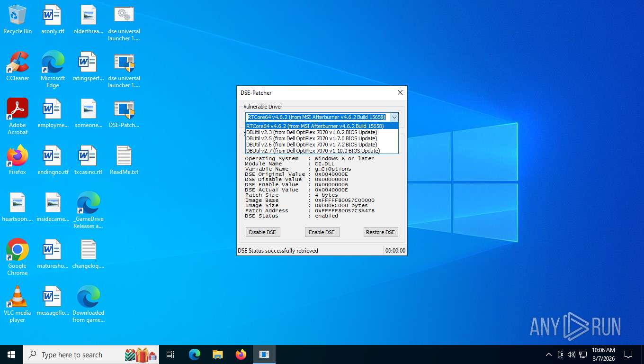This screenshot has height=364, width=644.
Task: Open Firefox from the taskbar
Action: coord(241,355)
